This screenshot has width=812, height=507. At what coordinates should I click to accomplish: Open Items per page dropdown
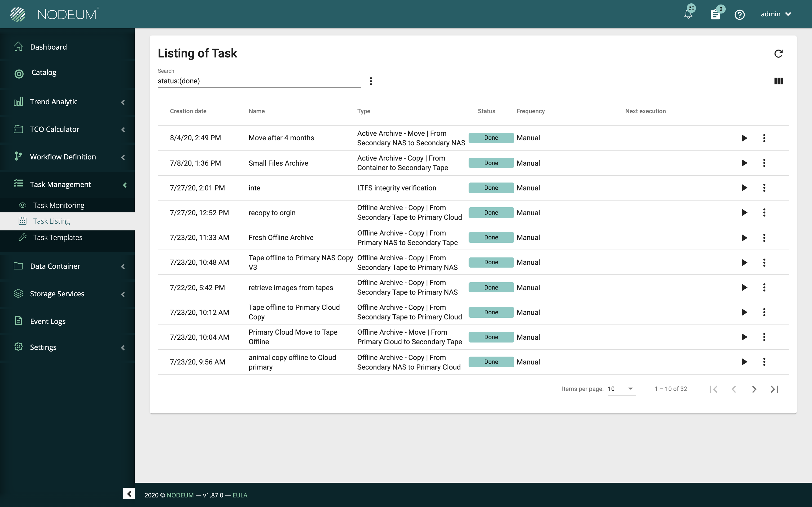coord(621,389)
